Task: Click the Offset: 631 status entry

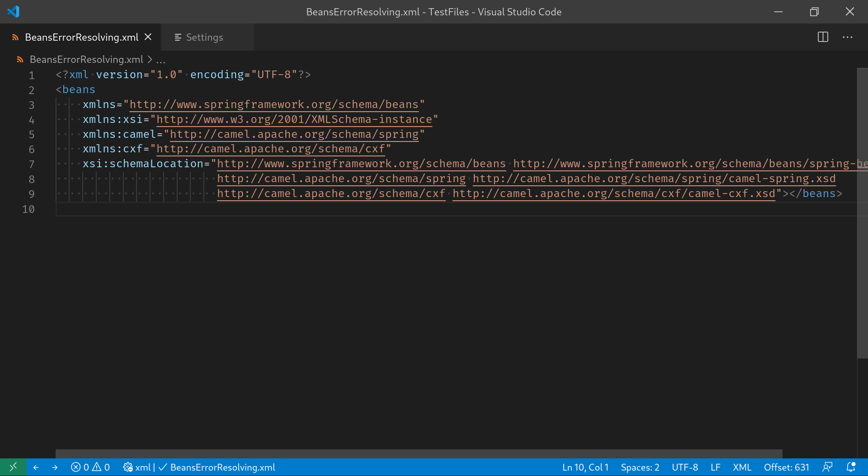Action: click(787, 467)
